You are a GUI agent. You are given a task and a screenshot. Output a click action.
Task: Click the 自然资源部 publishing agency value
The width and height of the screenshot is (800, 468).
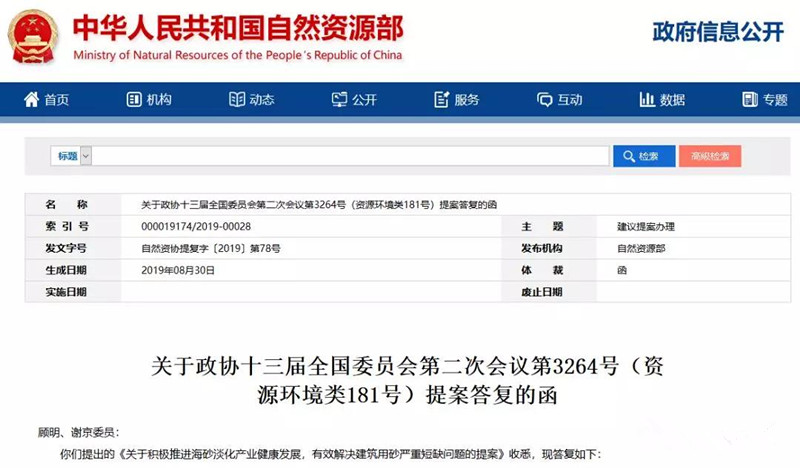pos(641,249)
